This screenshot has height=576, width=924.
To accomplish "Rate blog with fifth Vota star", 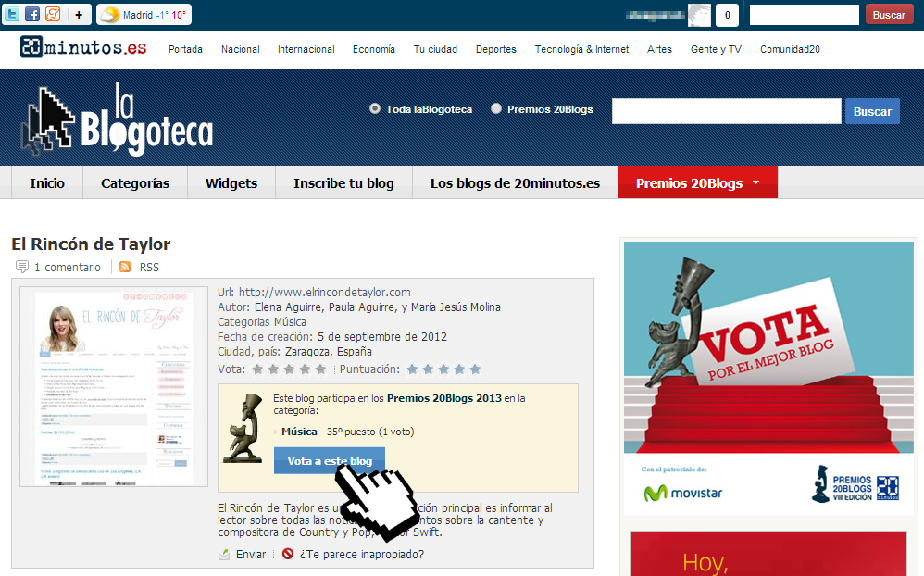I will point(320,369).
